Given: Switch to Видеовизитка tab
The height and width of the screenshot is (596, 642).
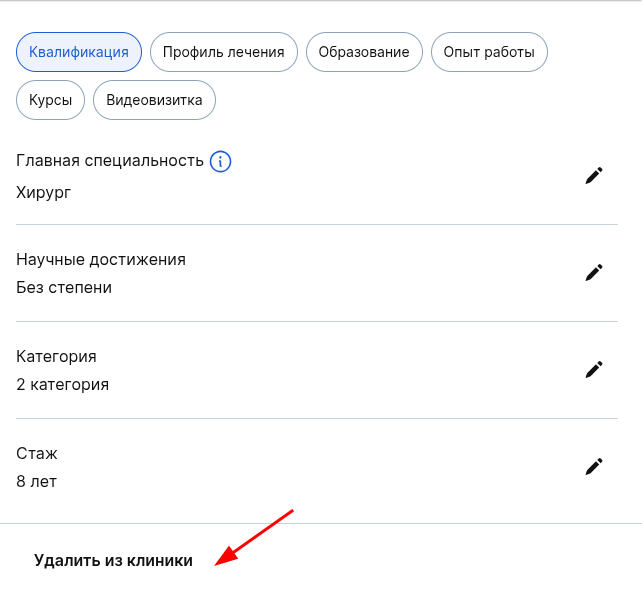Looking at the screenshot, I should click(x=154, y=100).
